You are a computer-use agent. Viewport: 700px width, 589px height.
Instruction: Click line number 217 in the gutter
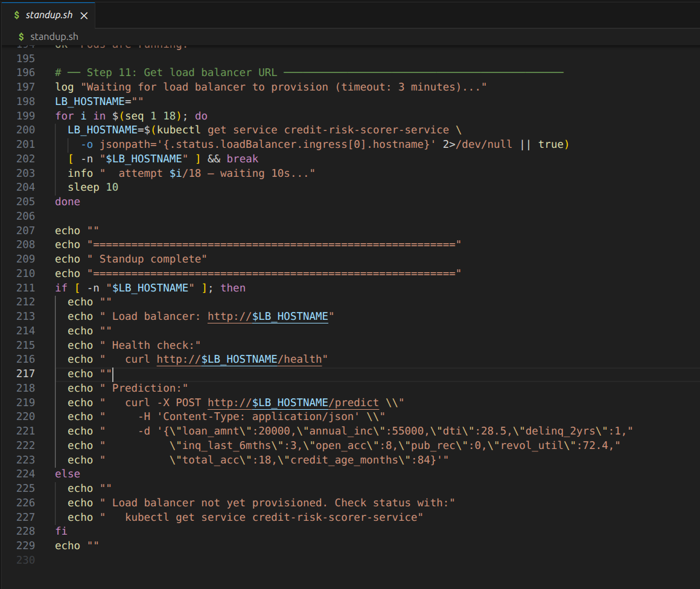[x=25, y=374]
